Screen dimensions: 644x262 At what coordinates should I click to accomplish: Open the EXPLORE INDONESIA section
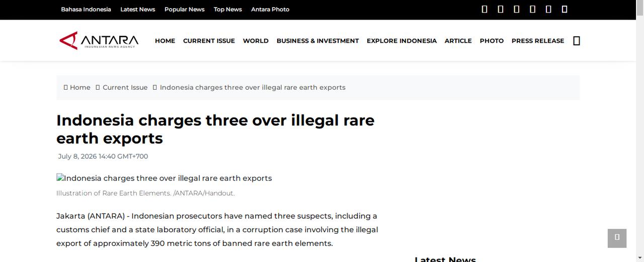tap(401, 41)
